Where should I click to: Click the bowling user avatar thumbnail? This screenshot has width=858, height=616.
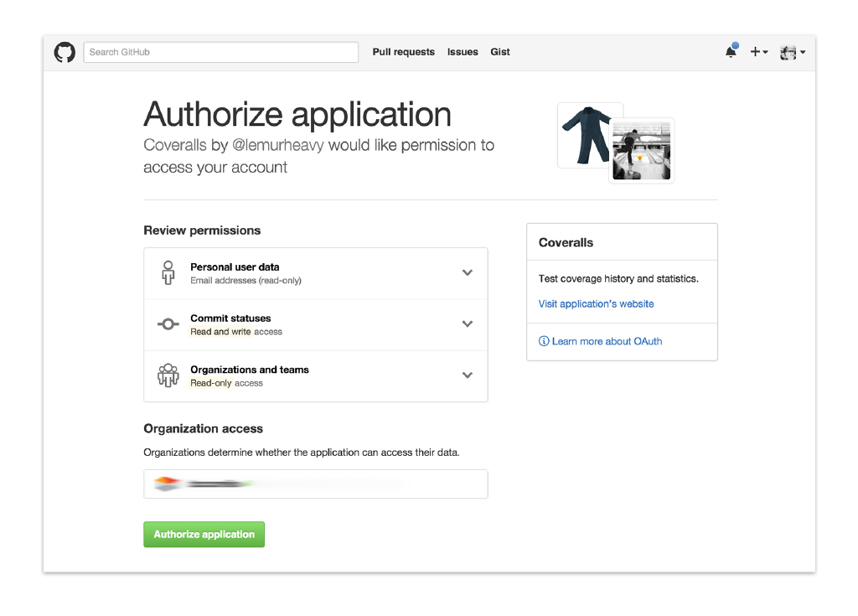[x=642, y=151]
